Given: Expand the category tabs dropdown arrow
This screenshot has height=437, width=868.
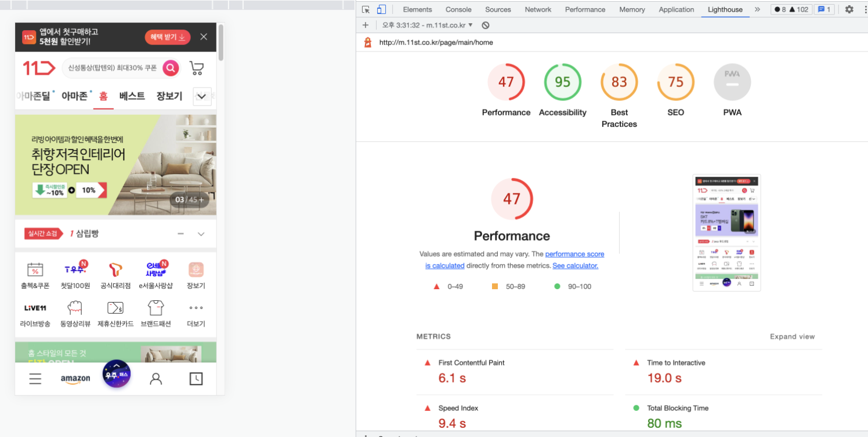Looking at the screenshot, I should (202, 96).
